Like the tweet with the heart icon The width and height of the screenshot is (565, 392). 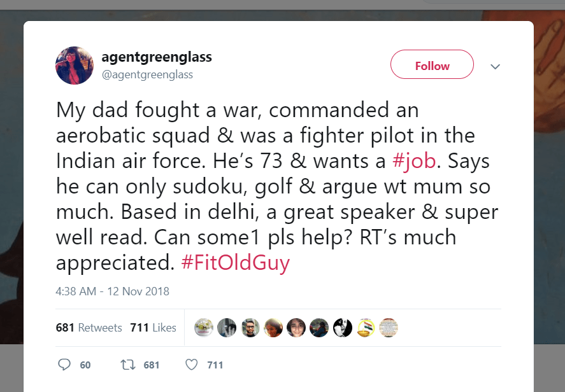tap(192, 365)
